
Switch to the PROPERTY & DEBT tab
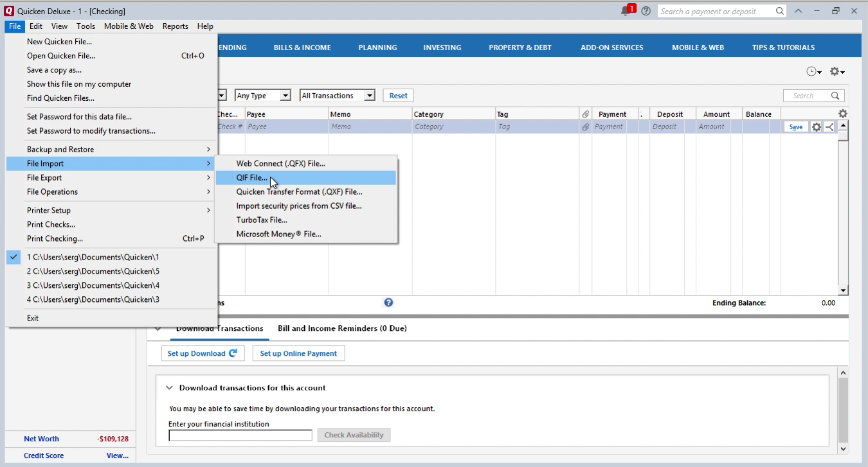(x=520, y=48)
